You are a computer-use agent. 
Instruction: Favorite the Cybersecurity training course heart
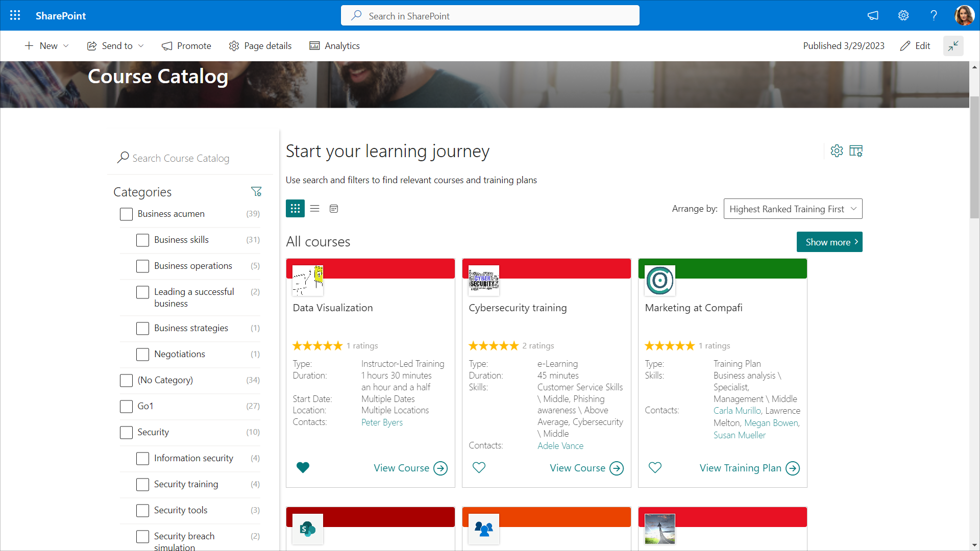point(479,467)
